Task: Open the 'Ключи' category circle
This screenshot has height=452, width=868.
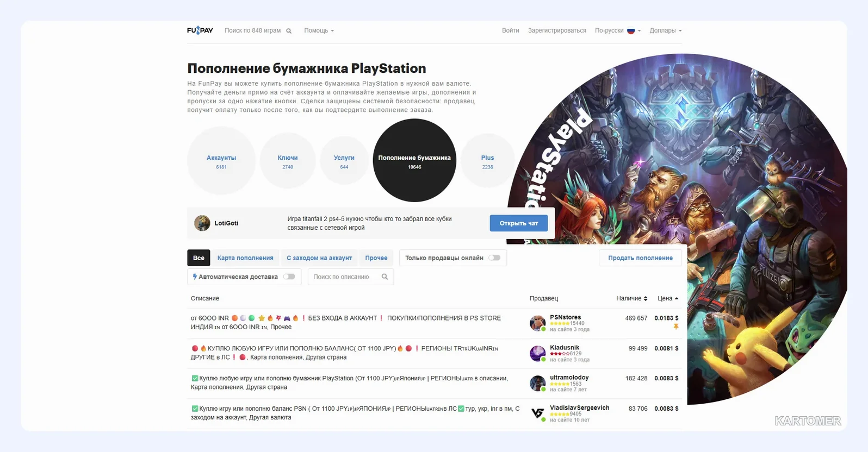Action: pyautogui.click(x=288, y=161)
